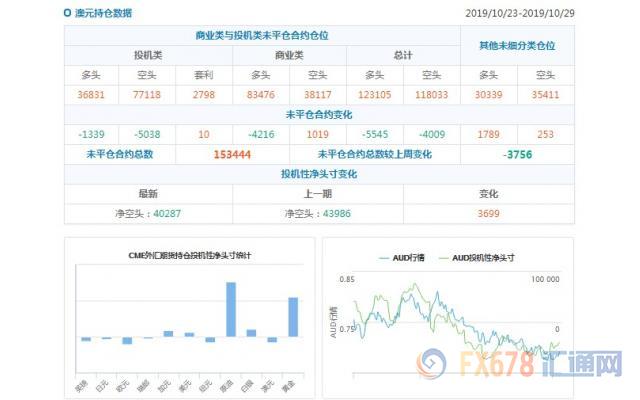Select the previous net short 43986

click(x=337, y=213)
